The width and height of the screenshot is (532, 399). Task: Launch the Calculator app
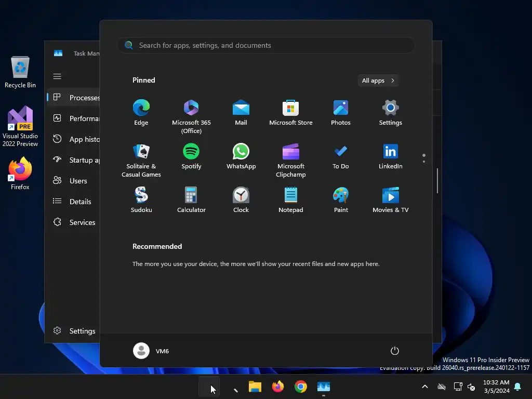pos(191,200)
